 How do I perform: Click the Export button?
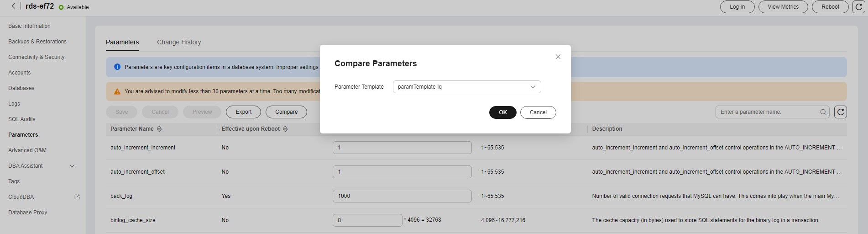point(244,112)
